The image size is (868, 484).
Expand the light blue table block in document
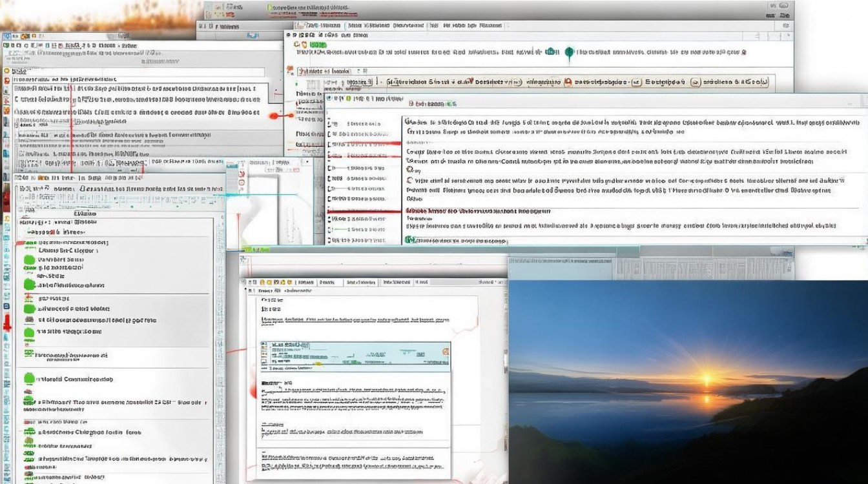(x=355, y=356)
